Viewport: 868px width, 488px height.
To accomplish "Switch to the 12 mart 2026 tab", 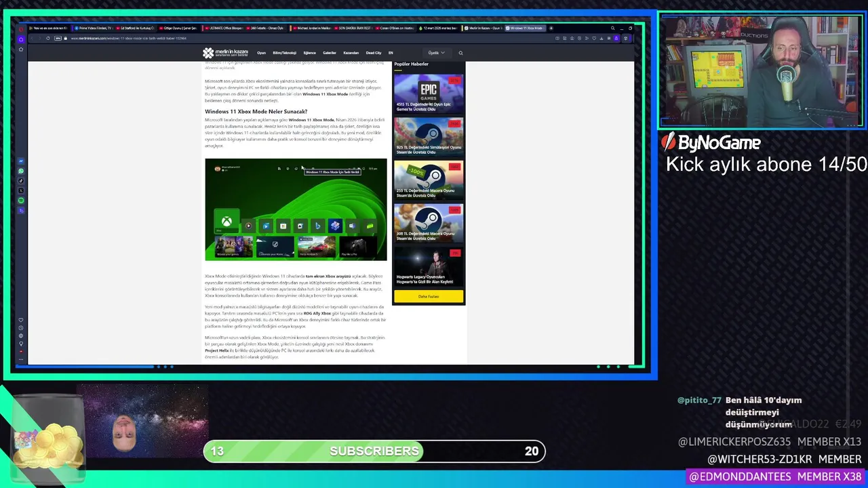I will click(x=439, y=28).
